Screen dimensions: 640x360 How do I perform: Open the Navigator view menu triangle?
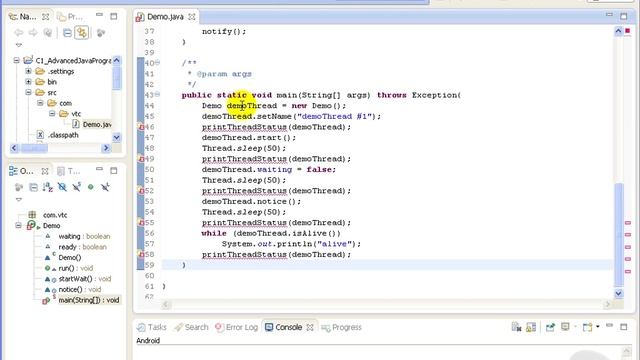click(x=19, y=45)
